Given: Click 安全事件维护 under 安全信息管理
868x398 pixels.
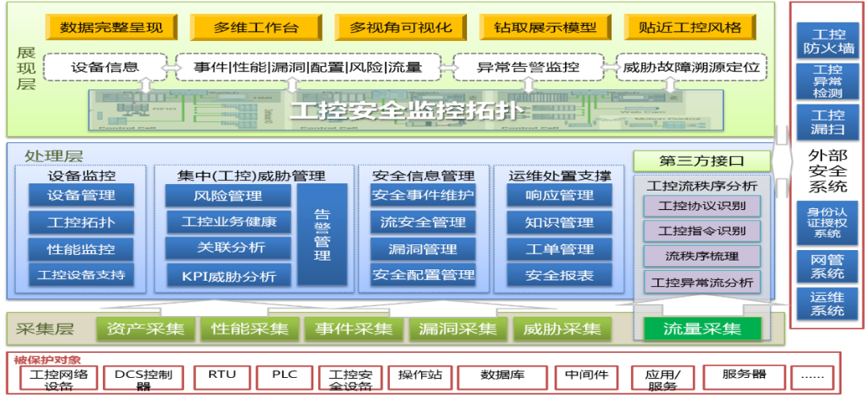Looking at the screenshot, I should [423, 195].
